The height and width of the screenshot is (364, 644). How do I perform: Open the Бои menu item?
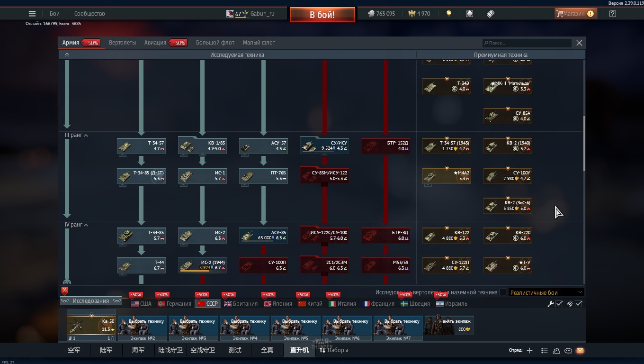(54, 14)
